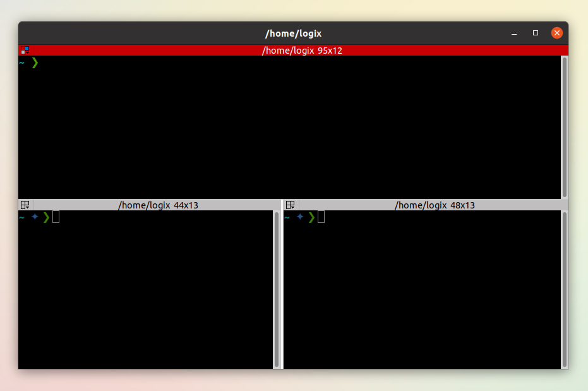Select the /home/logix 48x13 pane titlebar
Viewport: 588px width, 391px height.
point(436,205)
